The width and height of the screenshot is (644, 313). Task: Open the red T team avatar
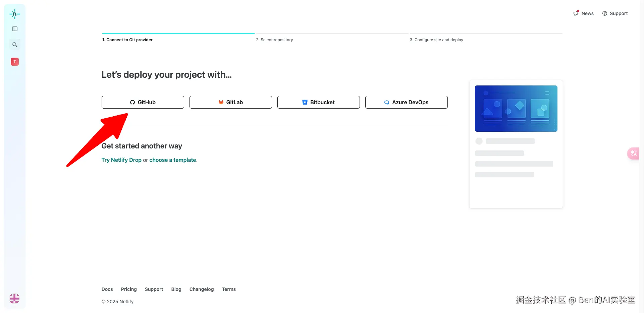(x=15, y=62)
